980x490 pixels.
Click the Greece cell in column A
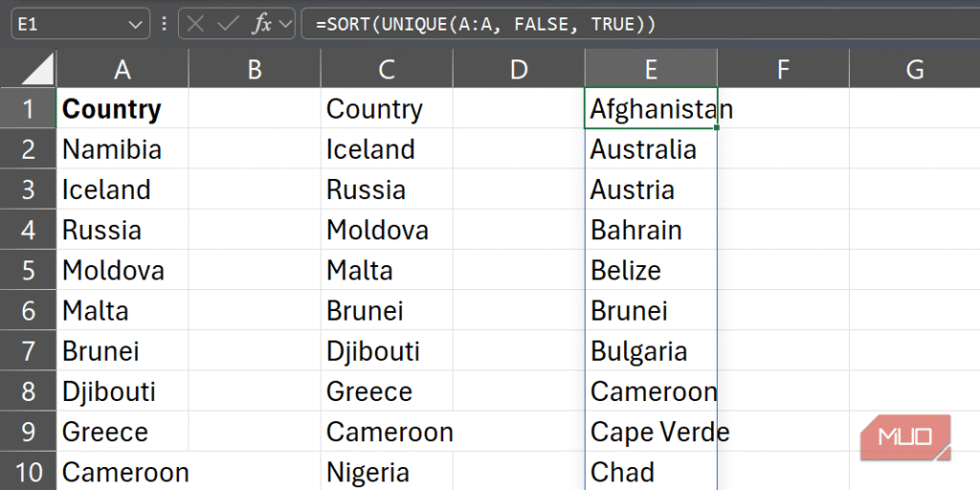[x=122, y=432]
